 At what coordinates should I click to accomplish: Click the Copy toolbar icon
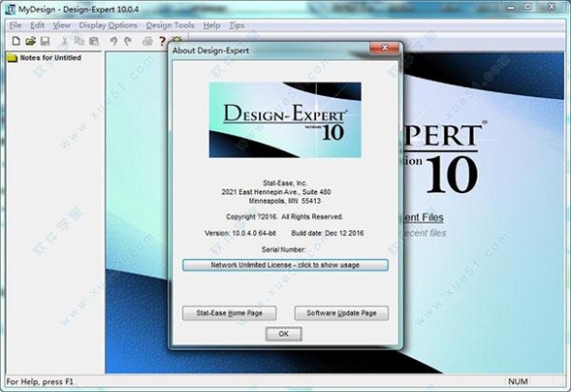(79, 41)
